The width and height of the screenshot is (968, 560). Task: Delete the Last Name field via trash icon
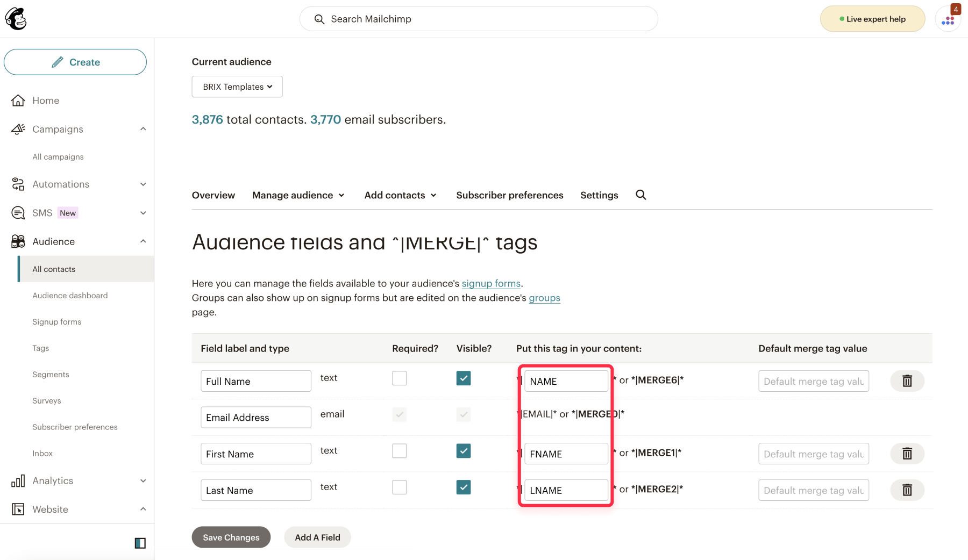click(907, 490)
